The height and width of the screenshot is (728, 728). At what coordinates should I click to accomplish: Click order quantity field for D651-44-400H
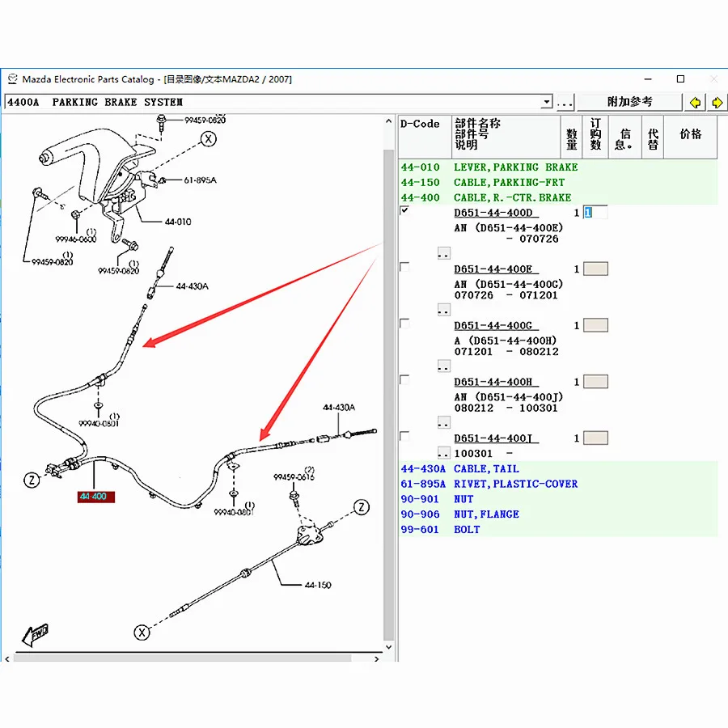595,382
